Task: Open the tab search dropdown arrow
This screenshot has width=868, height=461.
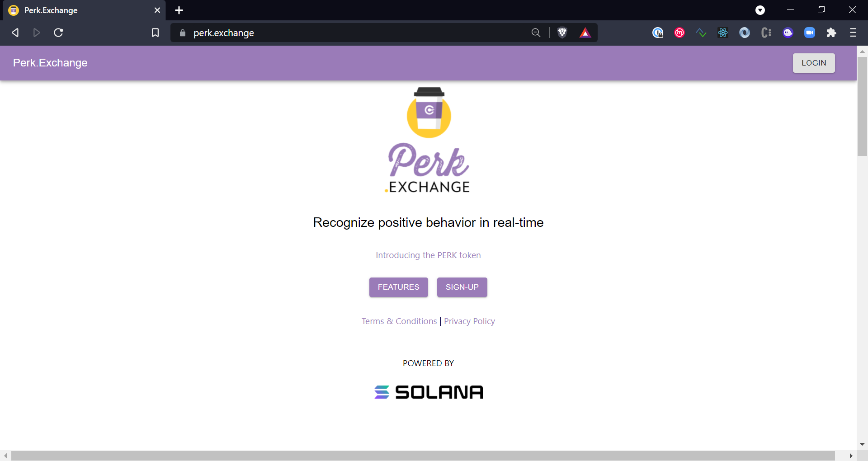Action: [760, 10]
